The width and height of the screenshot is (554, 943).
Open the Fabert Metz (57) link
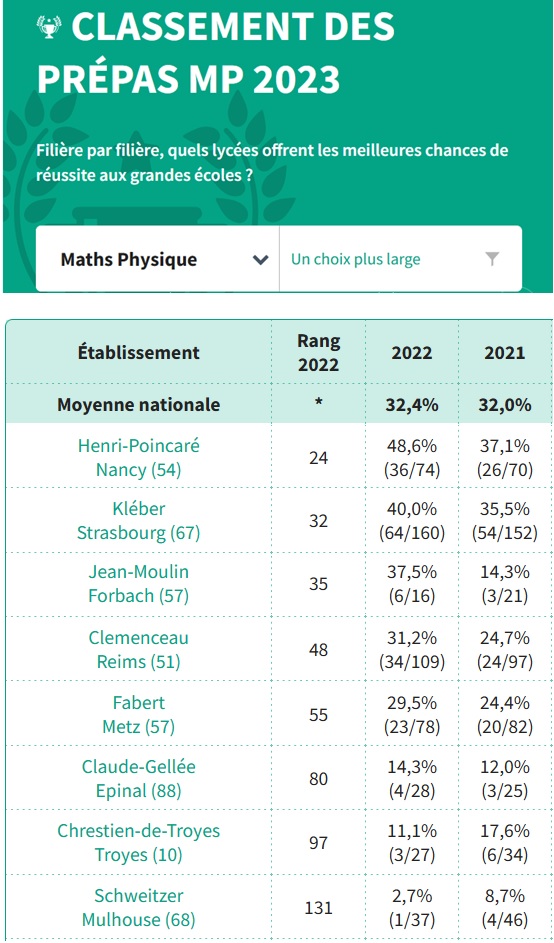(138, 714)
